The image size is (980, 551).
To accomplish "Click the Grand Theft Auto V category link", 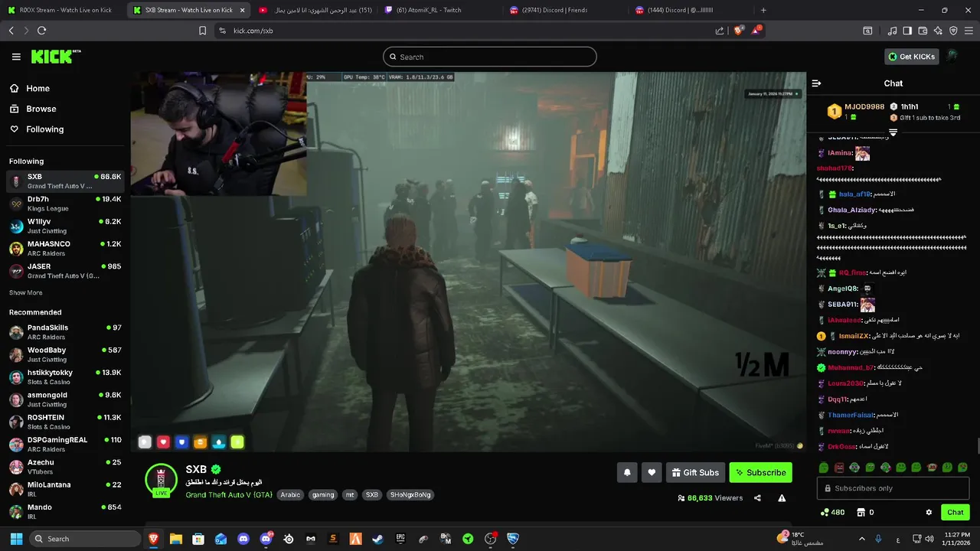I will [229, 494].
